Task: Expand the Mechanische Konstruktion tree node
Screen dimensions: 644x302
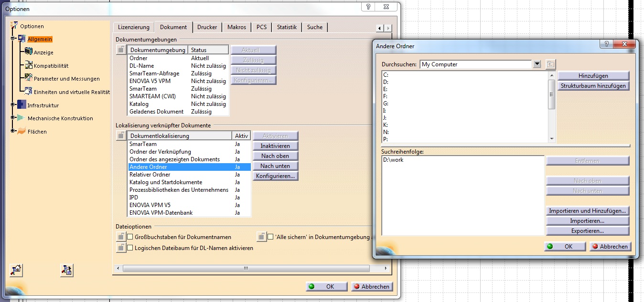Action: pos(13,118)
